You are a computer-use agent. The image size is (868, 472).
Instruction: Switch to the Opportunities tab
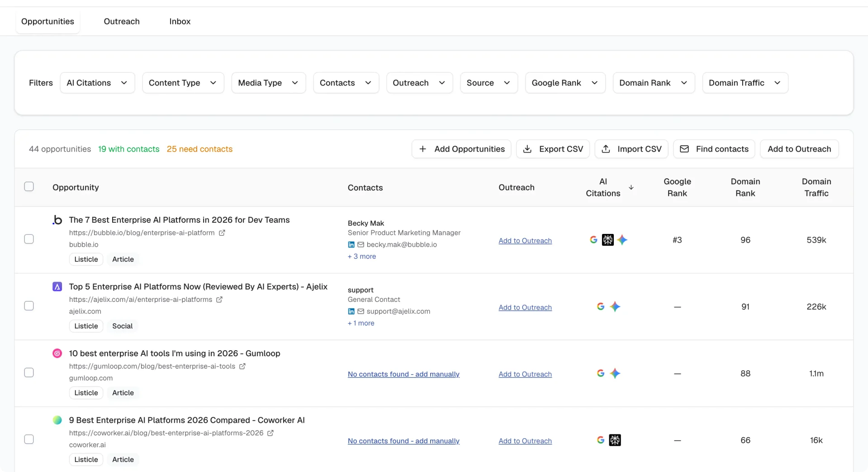47,21
